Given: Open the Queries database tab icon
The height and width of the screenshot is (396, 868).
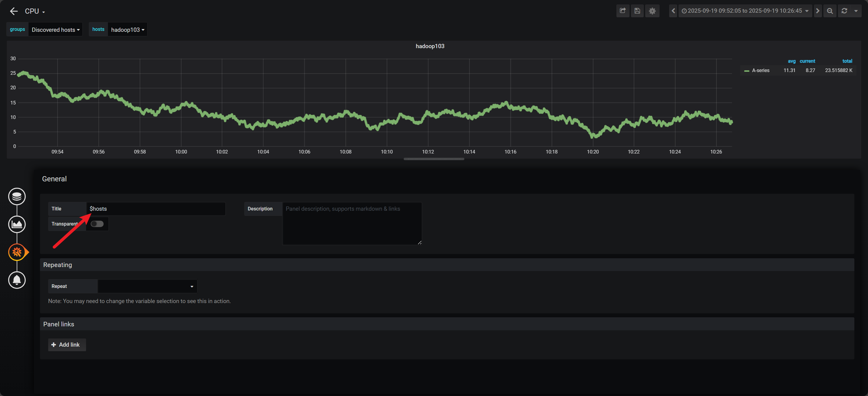Looking at the screenshot, I should pos(17,196).
